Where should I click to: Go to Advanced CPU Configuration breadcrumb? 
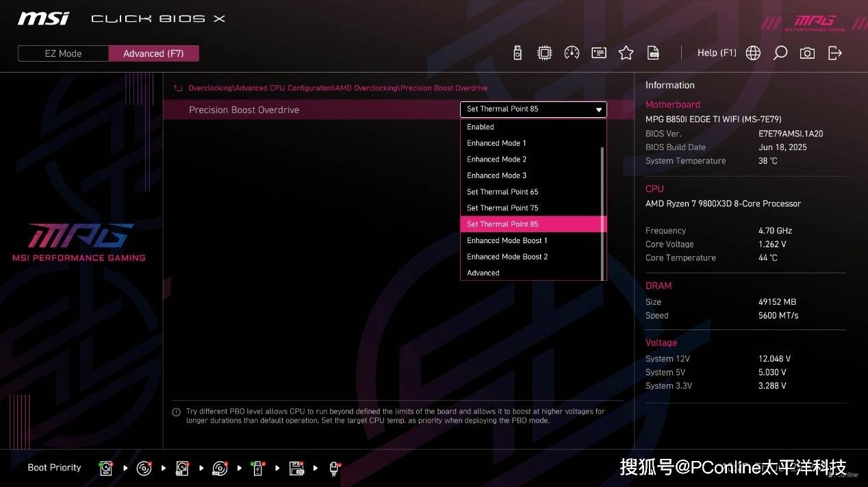point(285,88)
